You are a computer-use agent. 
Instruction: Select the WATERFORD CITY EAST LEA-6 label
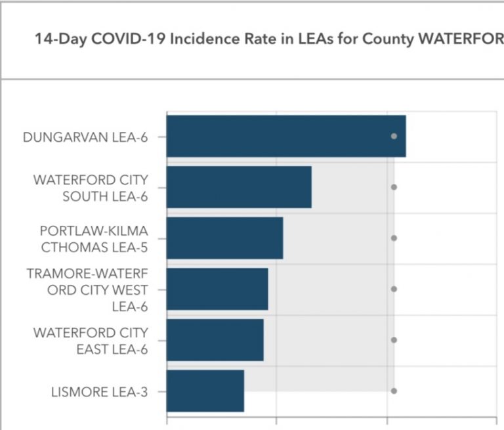pos(91,341)
